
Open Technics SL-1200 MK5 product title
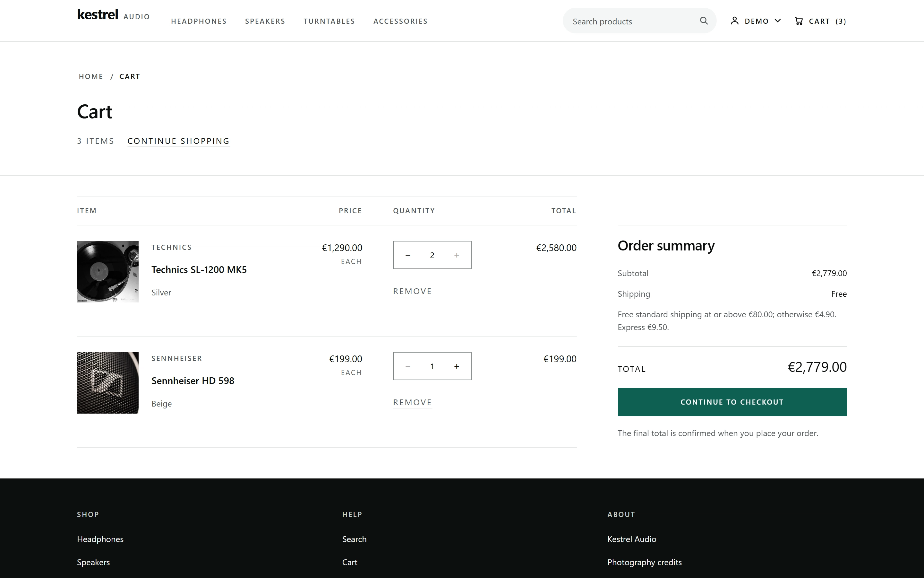199,269
